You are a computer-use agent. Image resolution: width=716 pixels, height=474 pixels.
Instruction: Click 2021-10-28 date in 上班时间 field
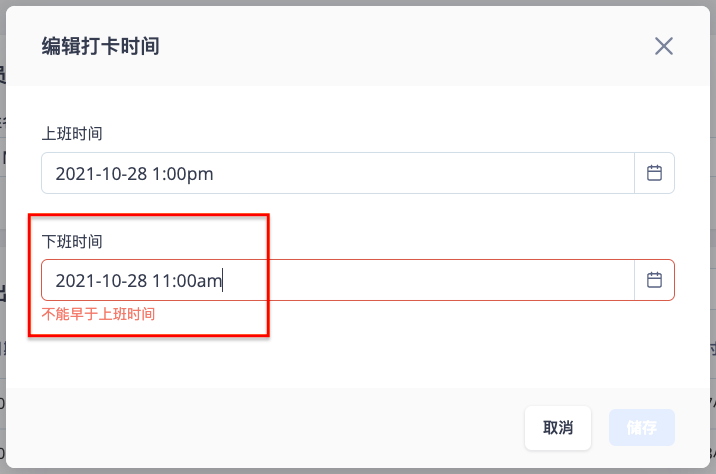101,174
